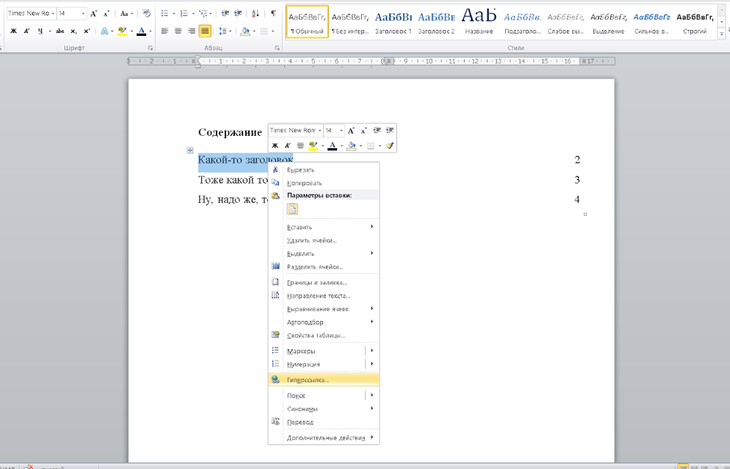Open the ribbon font name combo box
Image resolution: width=730 pixels, height=469 pixels.
point(31,14)
